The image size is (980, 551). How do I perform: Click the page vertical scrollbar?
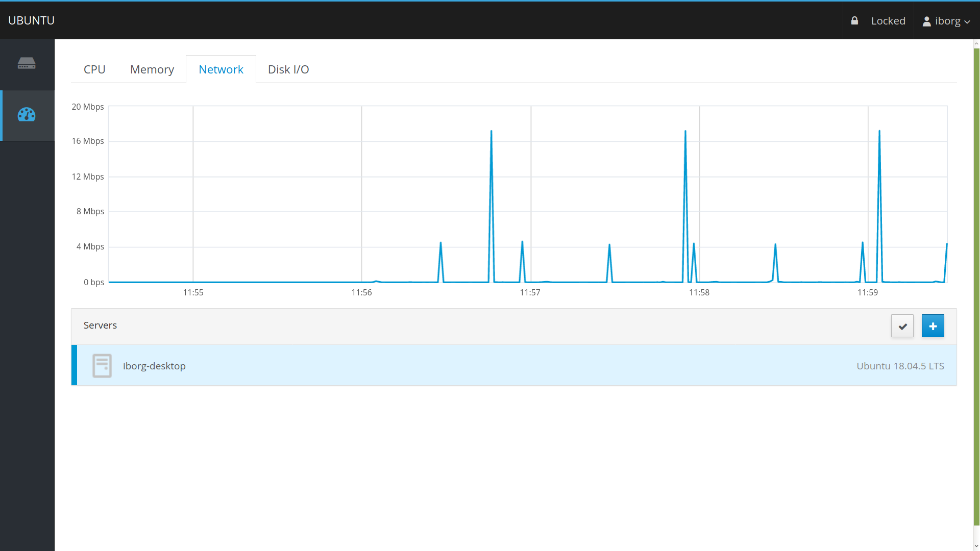click(x=976, y=286)
